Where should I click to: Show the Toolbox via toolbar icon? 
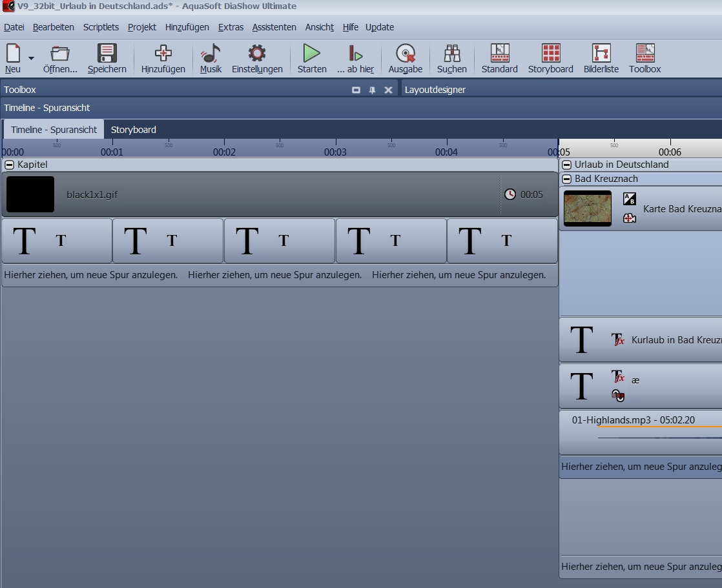click(645, 54)
